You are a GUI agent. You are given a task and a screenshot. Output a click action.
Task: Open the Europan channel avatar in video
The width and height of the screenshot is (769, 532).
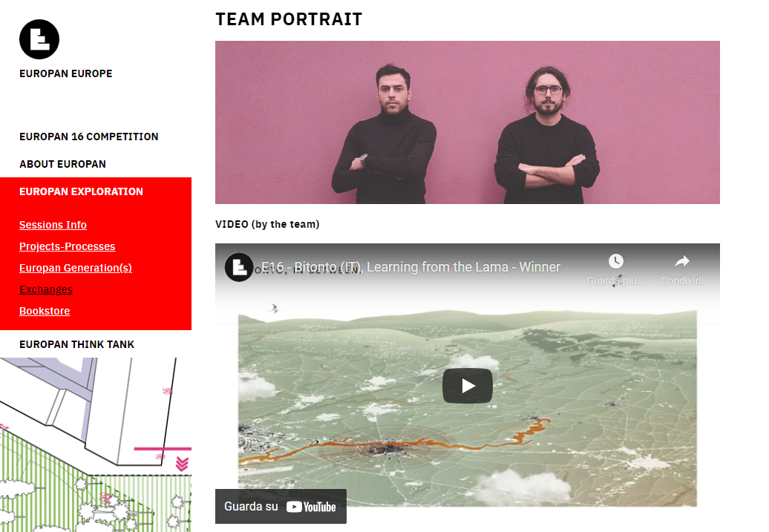239,267
